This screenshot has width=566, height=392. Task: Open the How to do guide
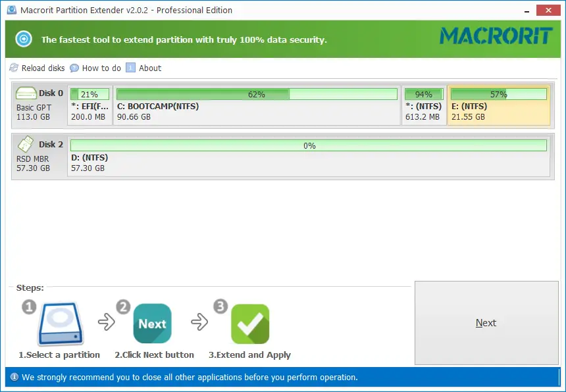[101, 68]
